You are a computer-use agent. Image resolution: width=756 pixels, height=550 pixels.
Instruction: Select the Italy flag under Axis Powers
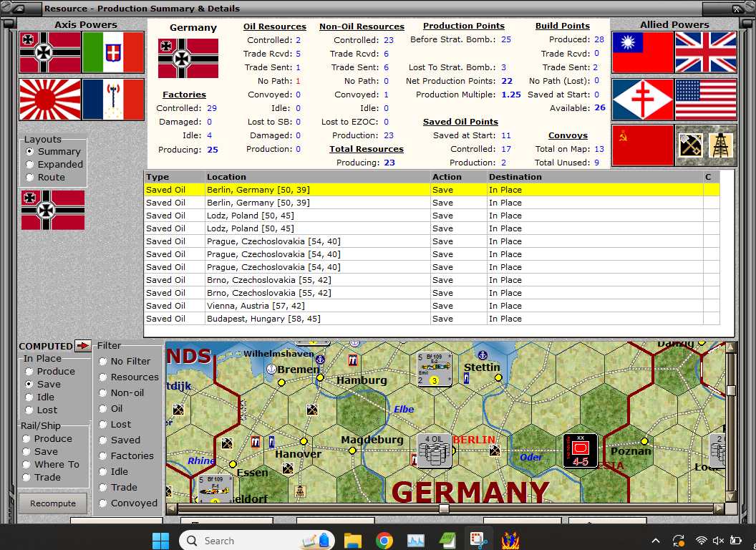click(x=113, y=52)
